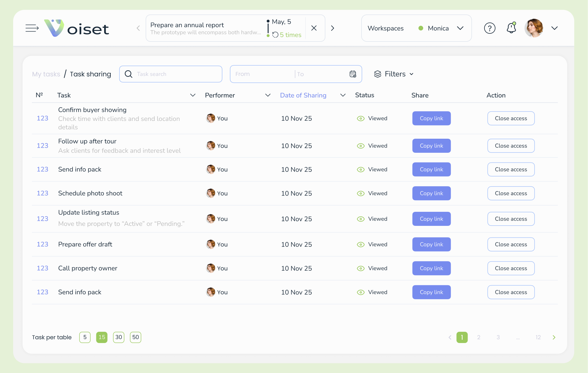This screenshot has height=373, width=588.
Task: Select 30 tasks per table
Action: 119,337
